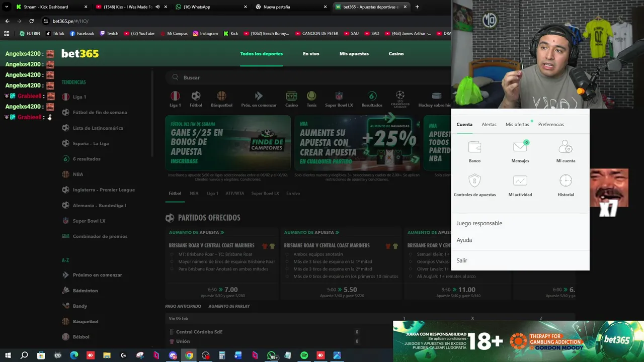The height and width of the screenshot is (362, 644).
Task: Open the Historial clock icon
Action: pos(566,180)
